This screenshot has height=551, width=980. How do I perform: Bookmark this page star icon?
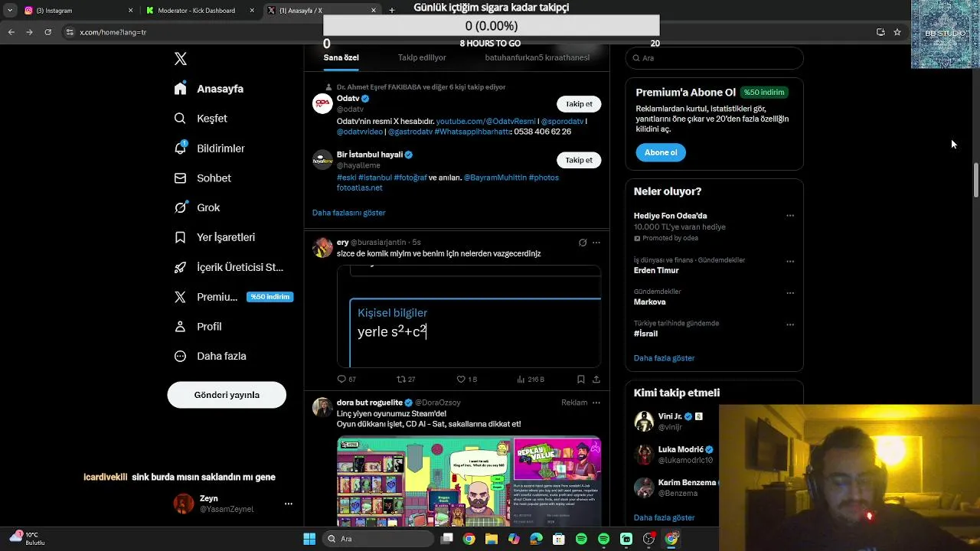[x=897, y=32]
